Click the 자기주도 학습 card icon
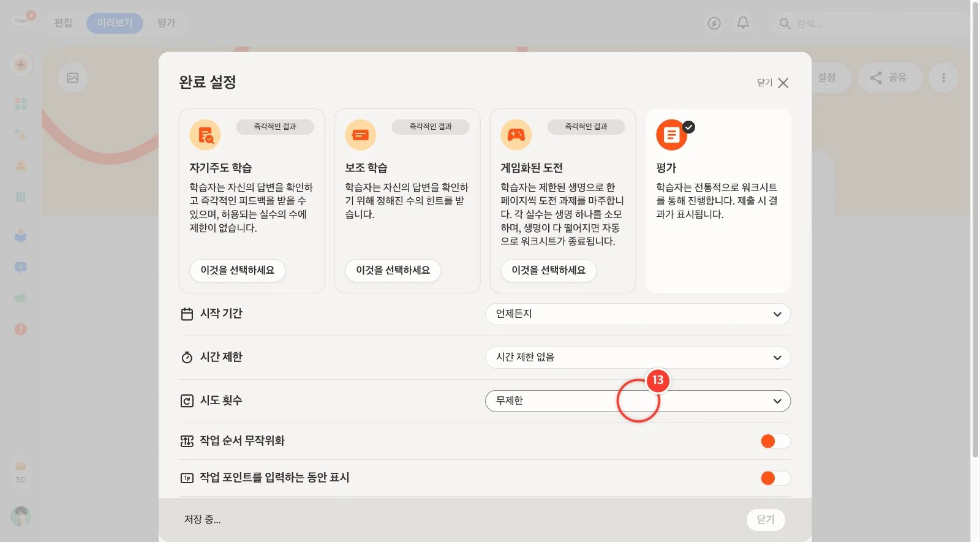This screenshot has width=980, height=542. pos(205,135)
